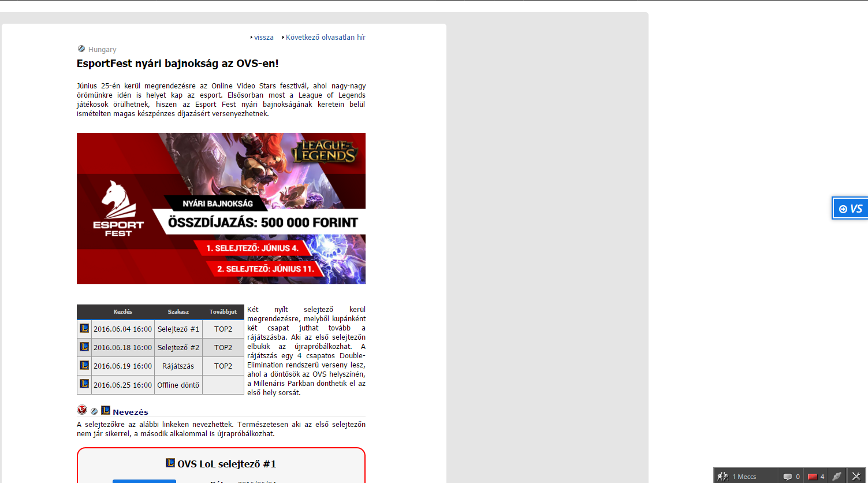Click the small gray globe icon beside Nevezés

94,411
